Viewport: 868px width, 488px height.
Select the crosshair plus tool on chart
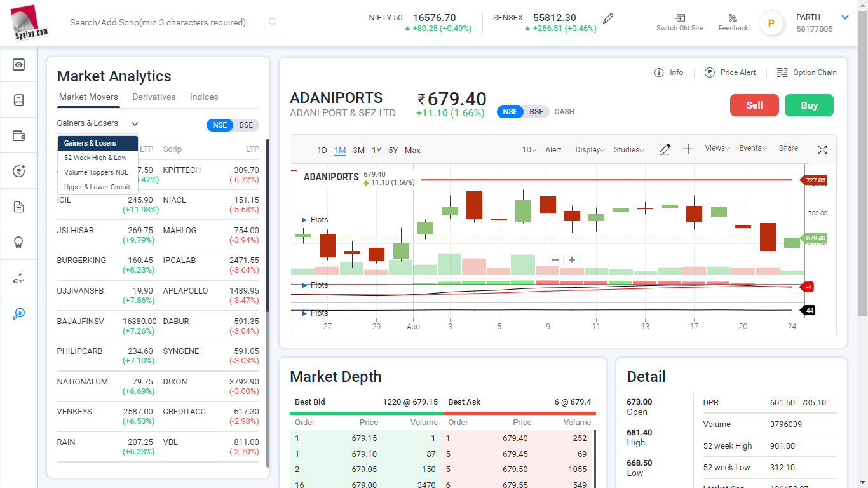[688, 149]
